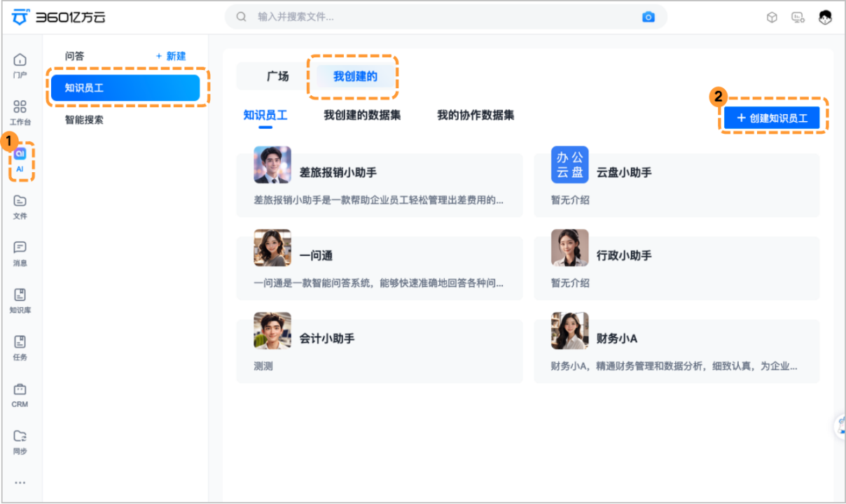
Task: Open the CRM sidebar icon
Action: 20,395
